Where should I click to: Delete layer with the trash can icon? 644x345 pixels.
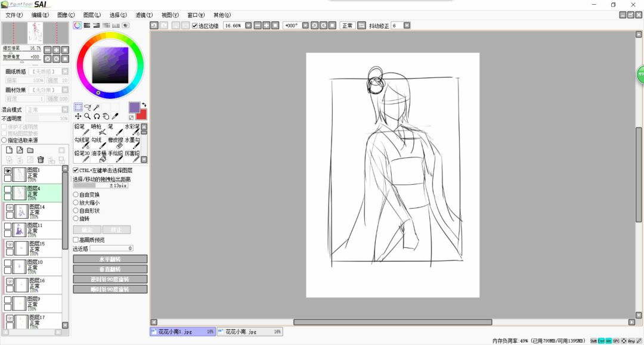[41, 160]
